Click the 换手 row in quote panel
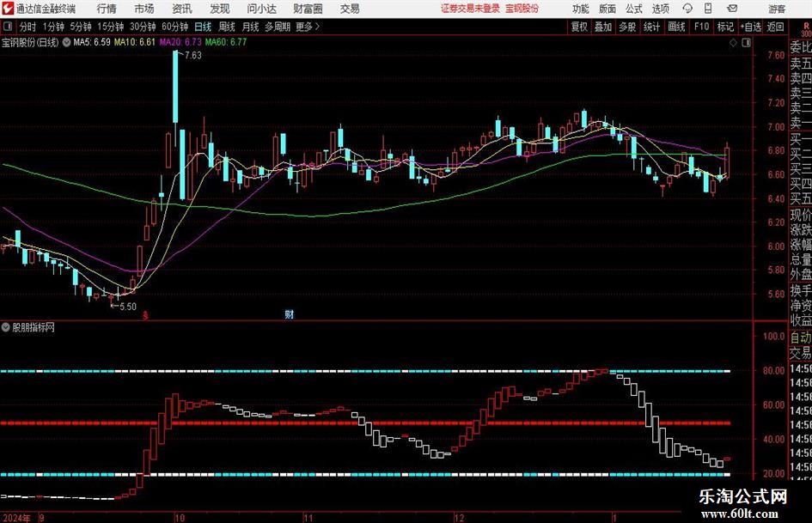The image size is (812, 523). (800, 291)
